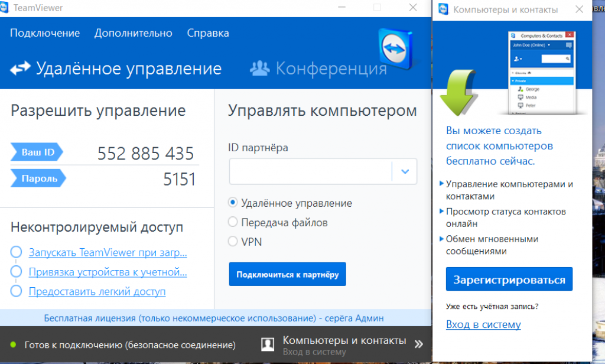Click the Разрешить управление heading
The height and width of the screenshot is (364, 605).
98,110
